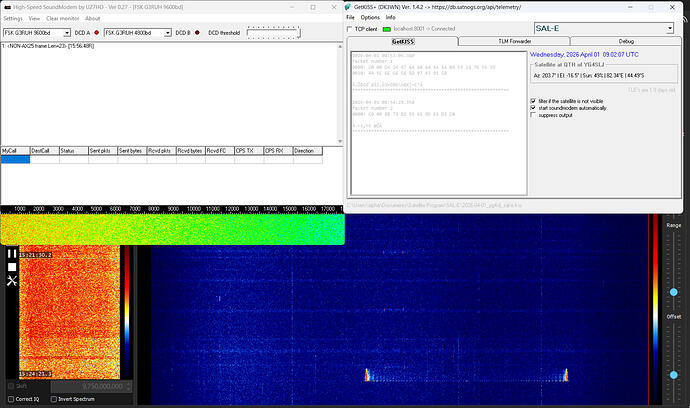Pause the IQ file playback

pyautogui.click(x=11, y=254)
